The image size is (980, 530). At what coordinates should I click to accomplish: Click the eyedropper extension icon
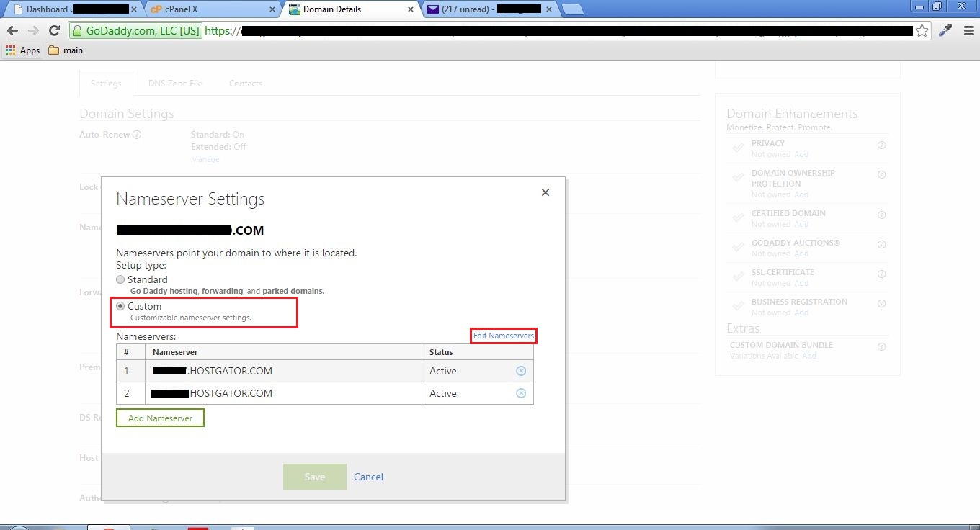click(x=945, y=31)
